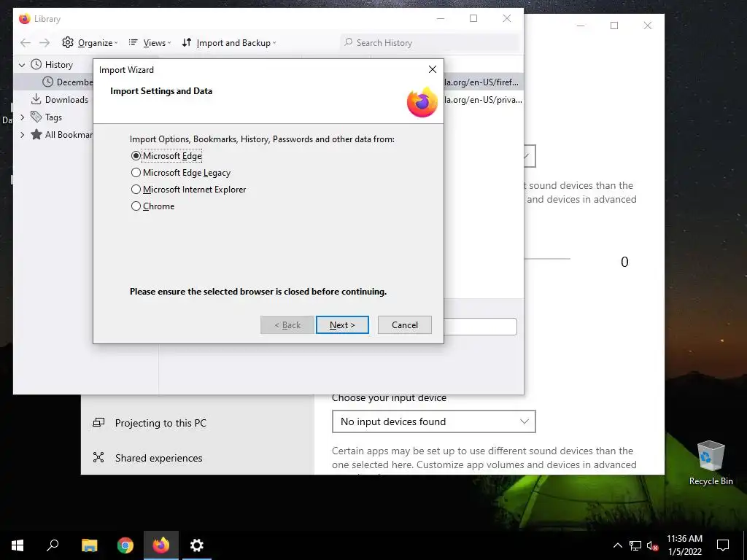
Task: Open Projecting to this PC settings
Action: [160, 423]
